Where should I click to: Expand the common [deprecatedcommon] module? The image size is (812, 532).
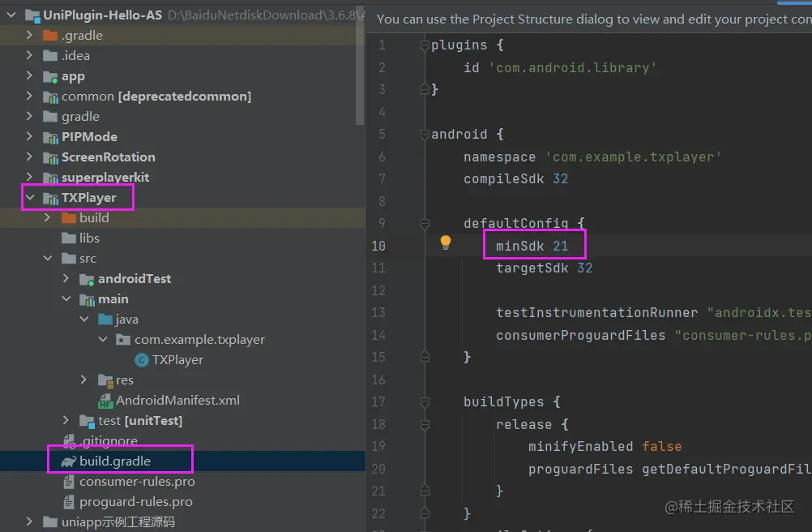tap(29, 96)
